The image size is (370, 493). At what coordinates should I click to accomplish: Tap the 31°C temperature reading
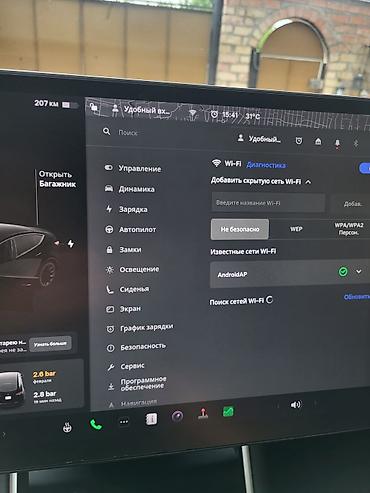(252, 116)
